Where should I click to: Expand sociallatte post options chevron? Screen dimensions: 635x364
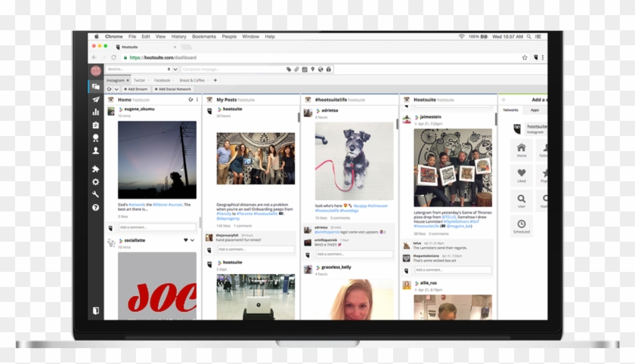pyautogui.click(x=192, y=240)
